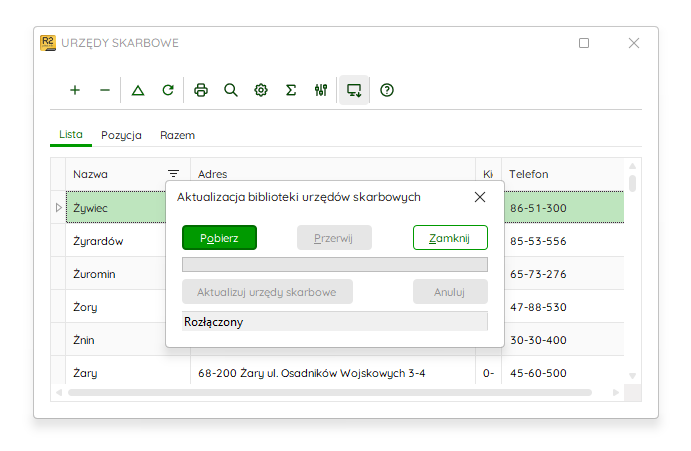Click phone number 45-60-500
This screenshot has height=451, width=691.
pyautogui.click(x=538, y=373)
